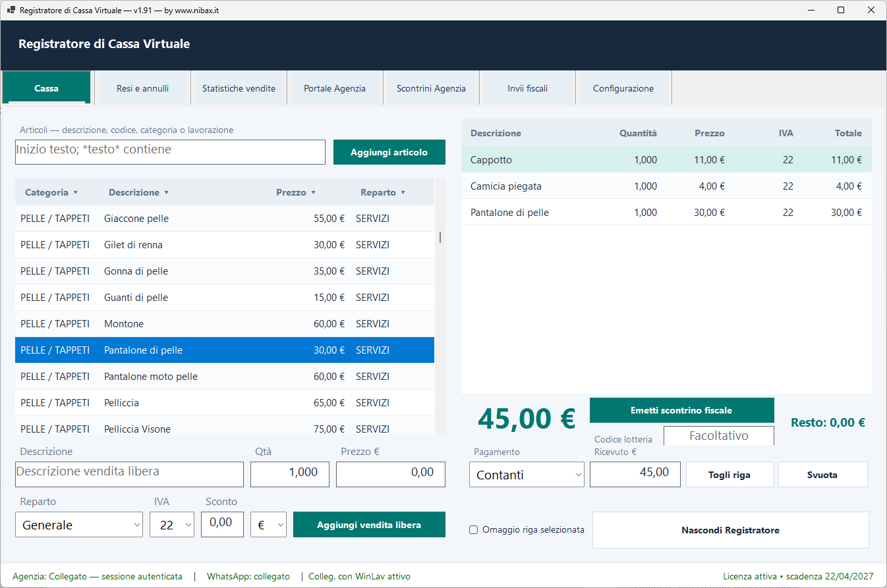This screenshot has height=588, width=887.
Task: Click Togli riga button
Action: 730,475
